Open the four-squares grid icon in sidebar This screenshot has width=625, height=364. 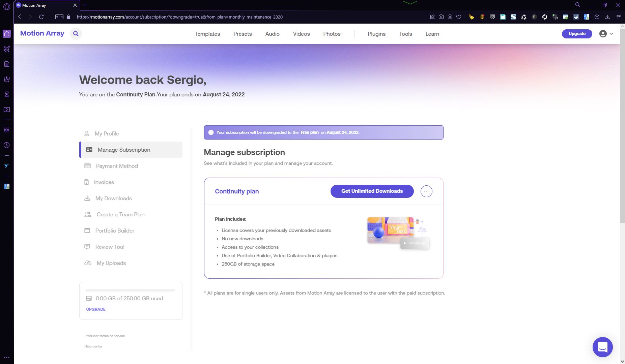click(x=7, y=130)
